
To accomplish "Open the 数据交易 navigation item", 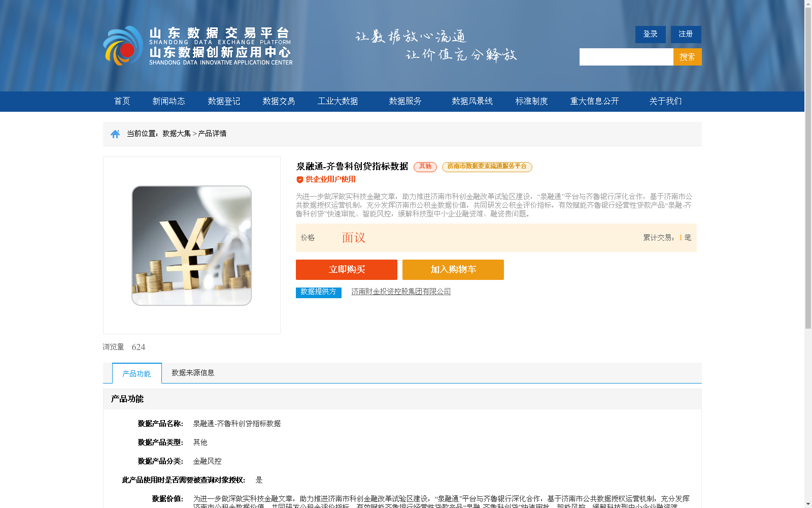I will [x=278, y=101].
